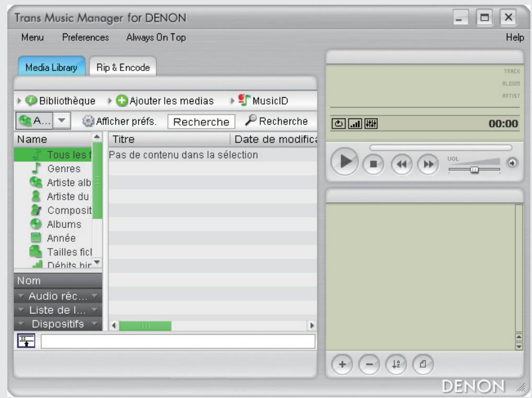Open the Preferences menu
532x398 pixels.
pyautogui.click(x=86, y=37)
